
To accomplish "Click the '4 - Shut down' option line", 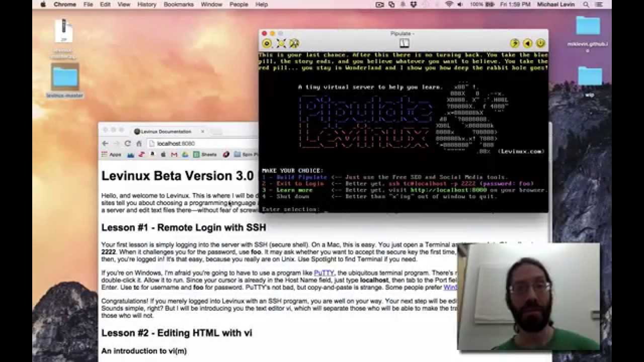I will click(380, 197).
